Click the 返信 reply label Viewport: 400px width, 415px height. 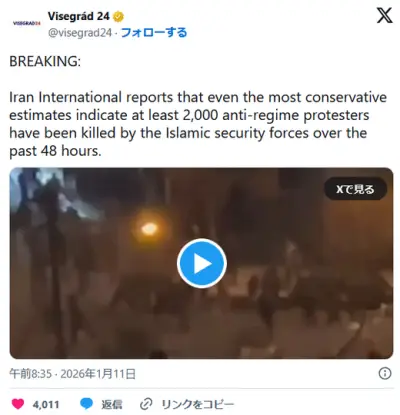pos(112,404)
